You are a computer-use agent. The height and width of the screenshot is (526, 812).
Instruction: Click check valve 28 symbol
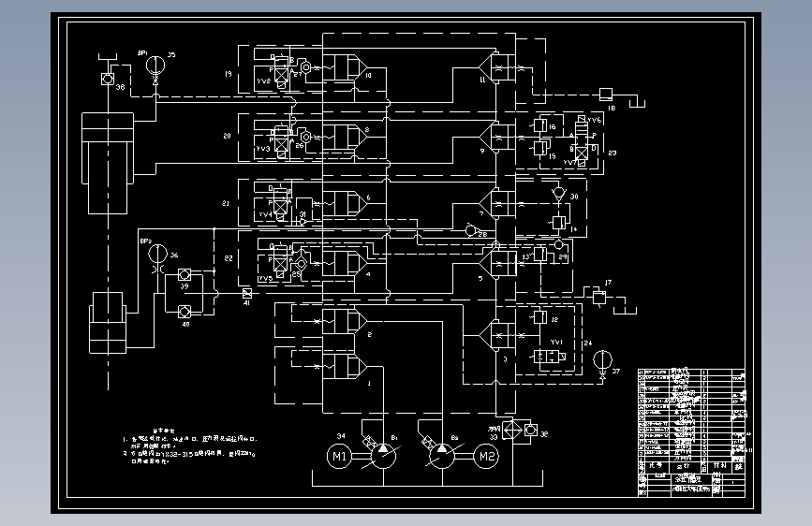pyautogui.click(x=471, y=230)
